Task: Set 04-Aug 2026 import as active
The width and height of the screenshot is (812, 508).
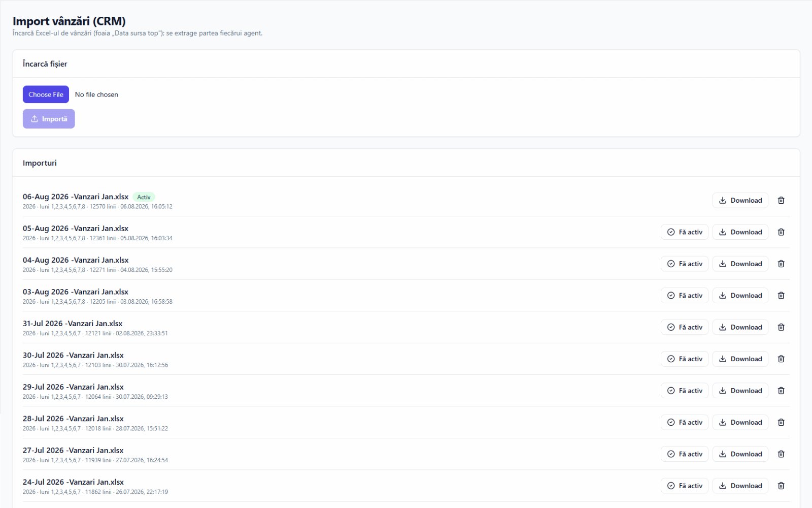Action: click(685, 264)
